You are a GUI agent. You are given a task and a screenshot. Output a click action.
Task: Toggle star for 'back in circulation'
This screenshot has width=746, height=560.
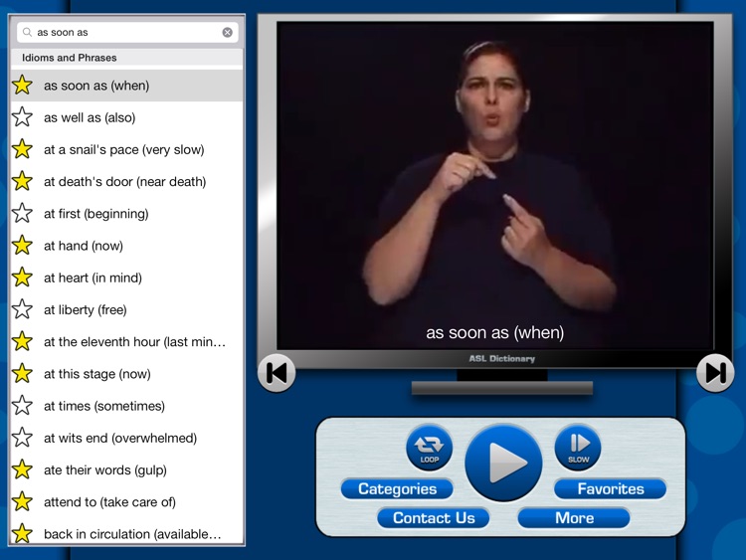click(22, 534)
